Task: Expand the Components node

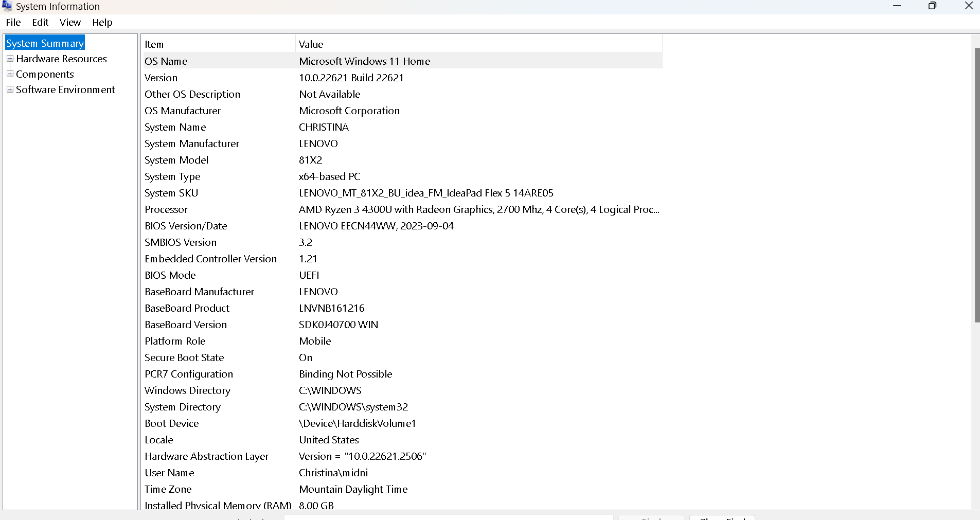Action: click(10, 74)
